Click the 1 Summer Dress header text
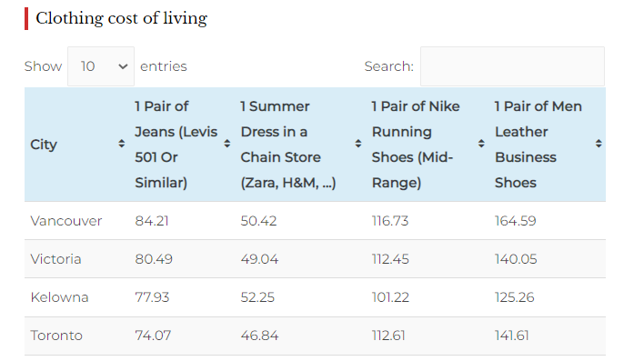 [x=288, y=145]
